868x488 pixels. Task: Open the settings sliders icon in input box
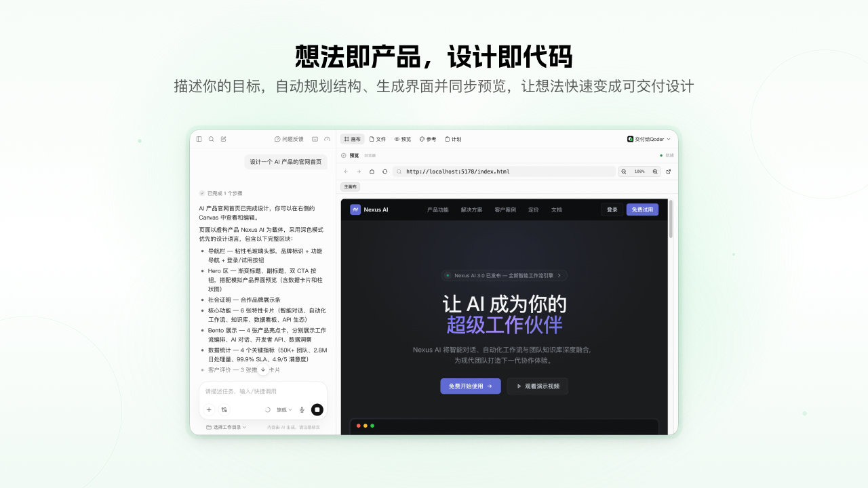(x=224, y=409)
